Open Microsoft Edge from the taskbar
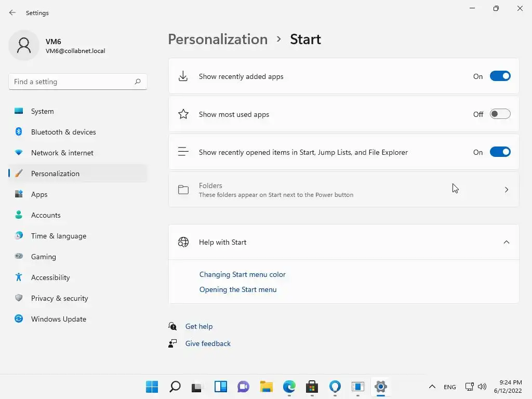The height and width of the screenshot is (399, 532). (x=289, y=387)
